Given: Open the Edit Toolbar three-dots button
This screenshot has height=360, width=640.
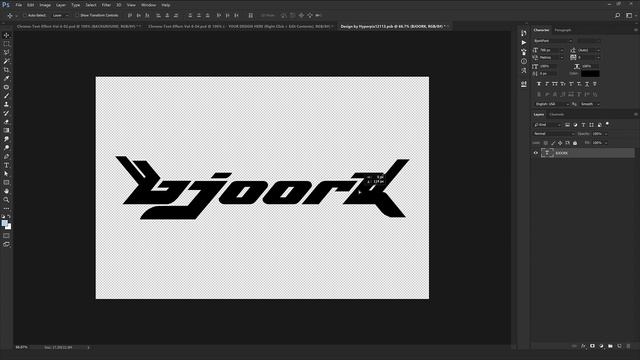Looking at the screenshot, I should [7, 209].
